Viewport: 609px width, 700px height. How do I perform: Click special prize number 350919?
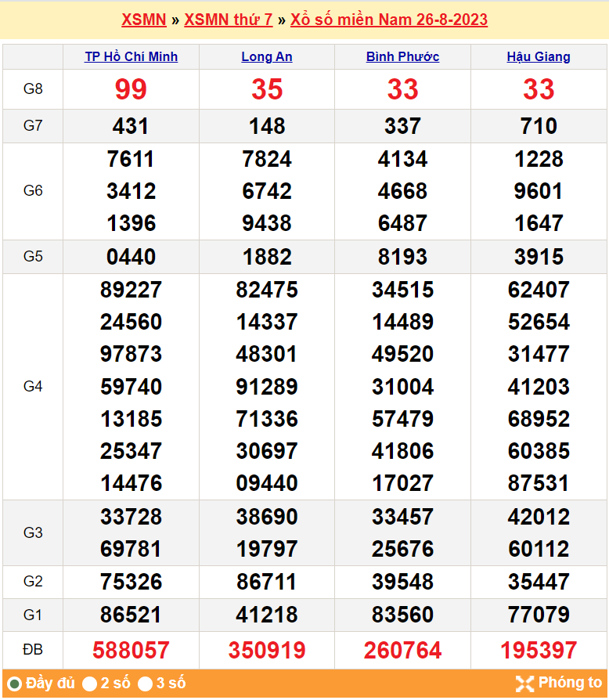[267, 650]
